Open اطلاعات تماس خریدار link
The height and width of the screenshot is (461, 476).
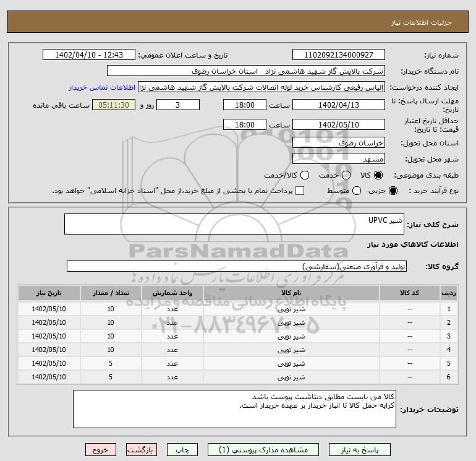(102, 87)
